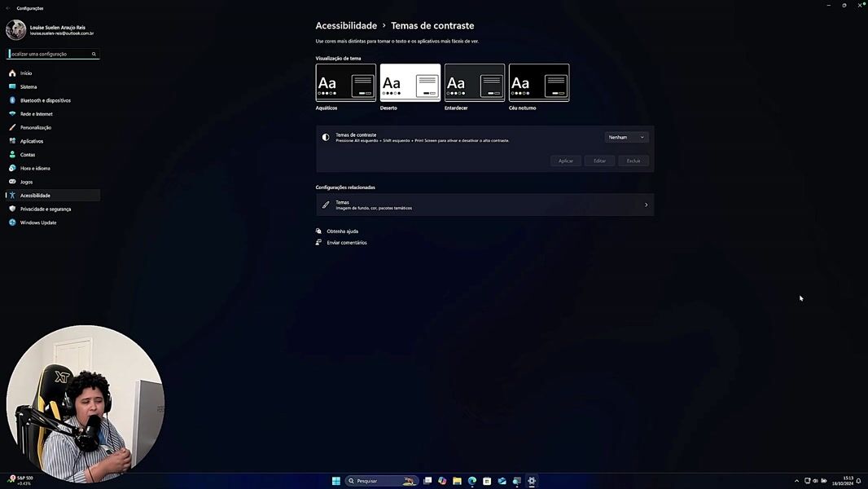Click the Rede e Internet Wi-Fi icon

(x=12, y=114)
